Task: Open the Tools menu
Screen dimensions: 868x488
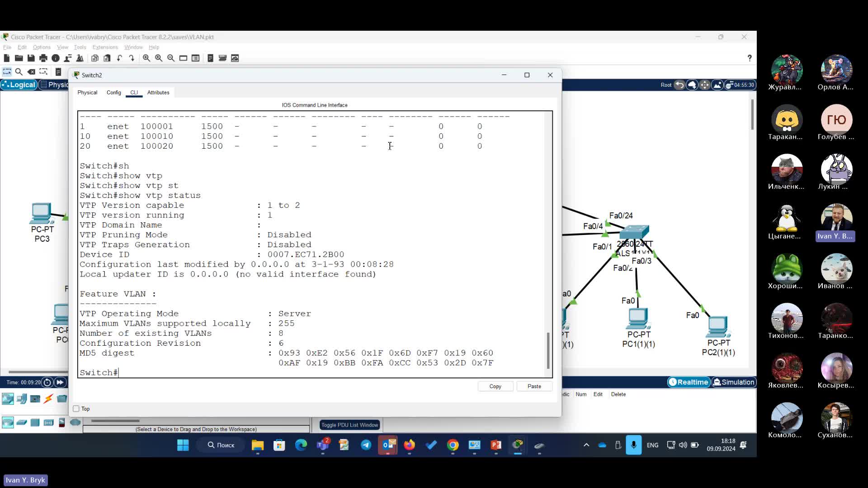Action: (x=80, y=47)
